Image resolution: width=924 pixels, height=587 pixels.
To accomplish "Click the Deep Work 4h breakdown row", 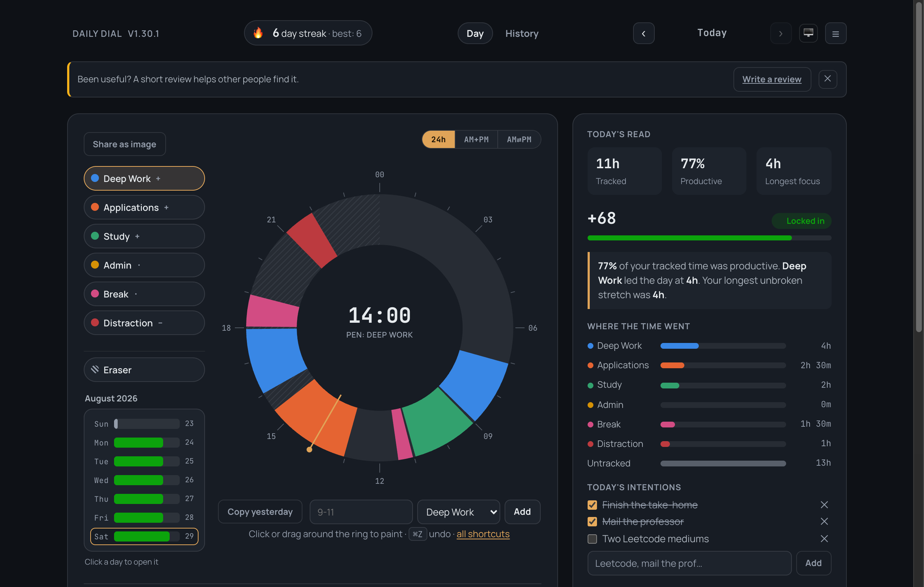I will tap(709, 345).
